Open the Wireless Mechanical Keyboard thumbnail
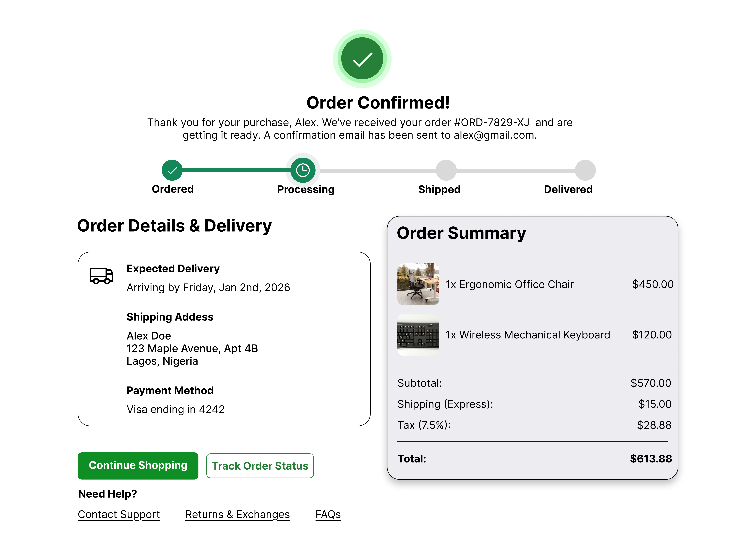This screenshot has height=538, width=756. point(418,335)
